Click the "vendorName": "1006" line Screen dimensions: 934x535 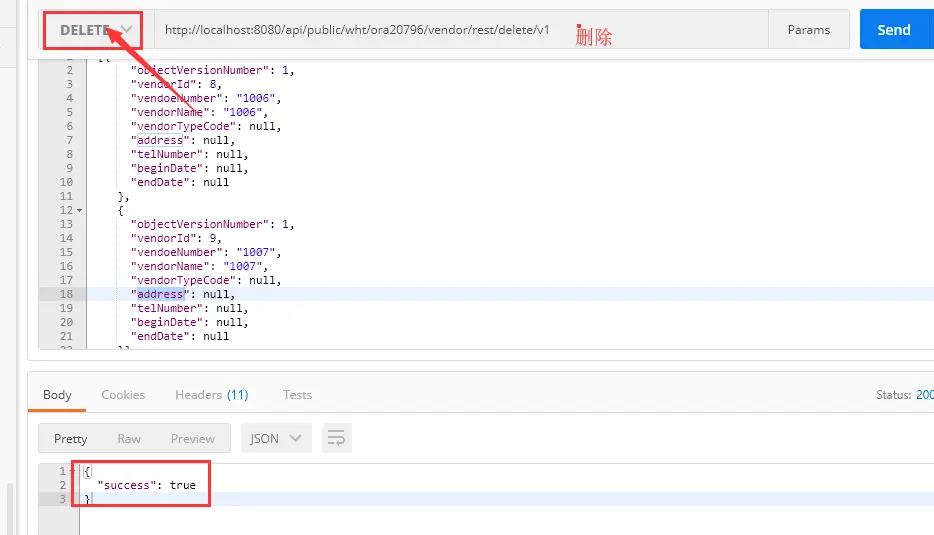click(x=200, y=112)
